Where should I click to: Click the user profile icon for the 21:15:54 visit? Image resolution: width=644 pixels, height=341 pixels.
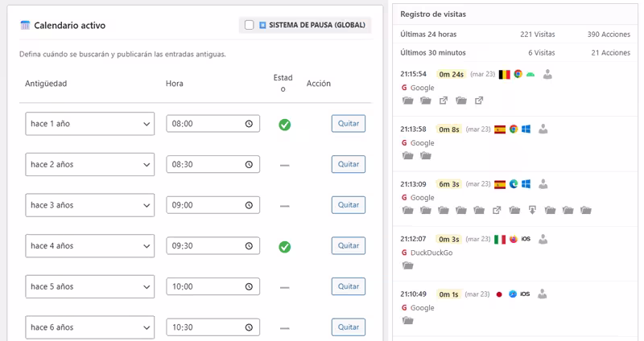547,74
